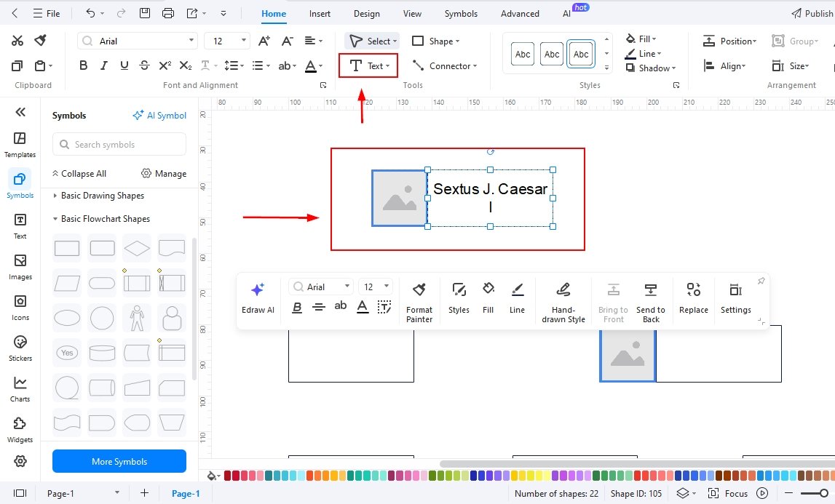Open the Text tool dropdown
Image resolution: width=835 pixels, height=504 pixels.
point(387,66)
